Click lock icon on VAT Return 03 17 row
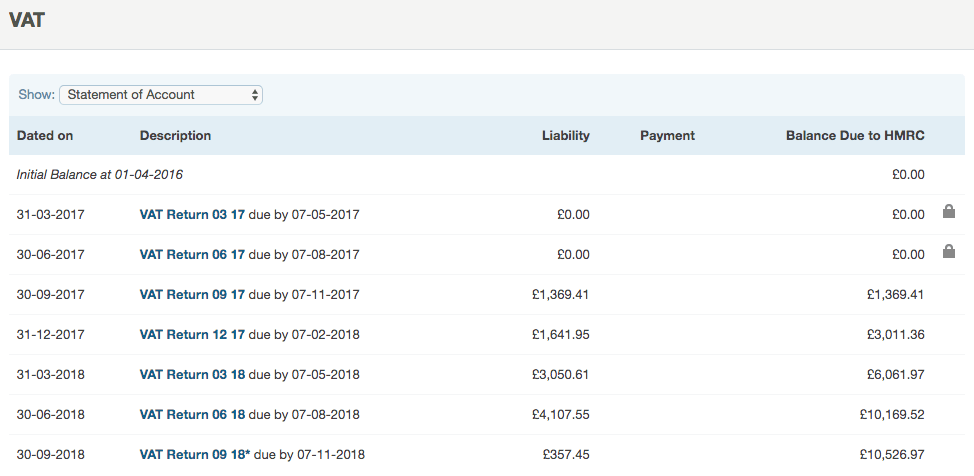This screenshot has width=974, height=476. [949, 211]
